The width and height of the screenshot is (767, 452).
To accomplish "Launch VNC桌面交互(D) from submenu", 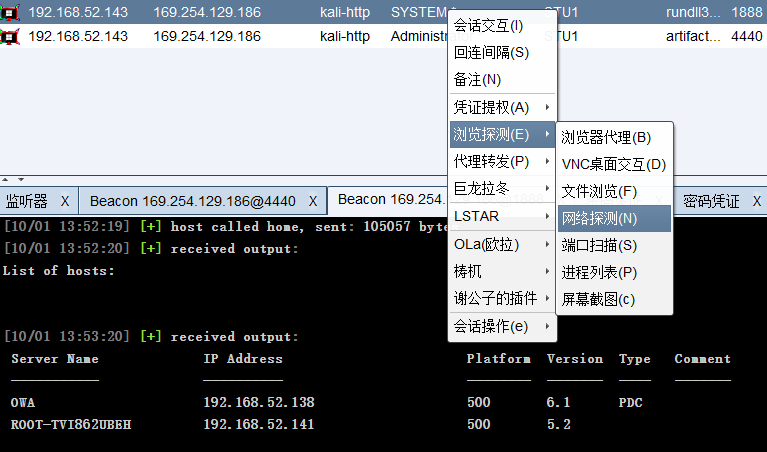I will 614,163.
